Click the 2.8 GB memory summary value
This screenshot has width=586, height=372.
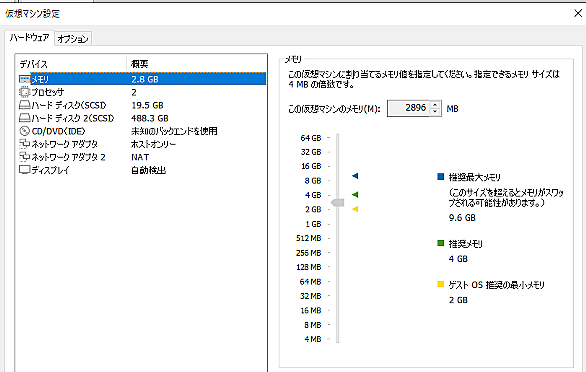pos(145,79)
